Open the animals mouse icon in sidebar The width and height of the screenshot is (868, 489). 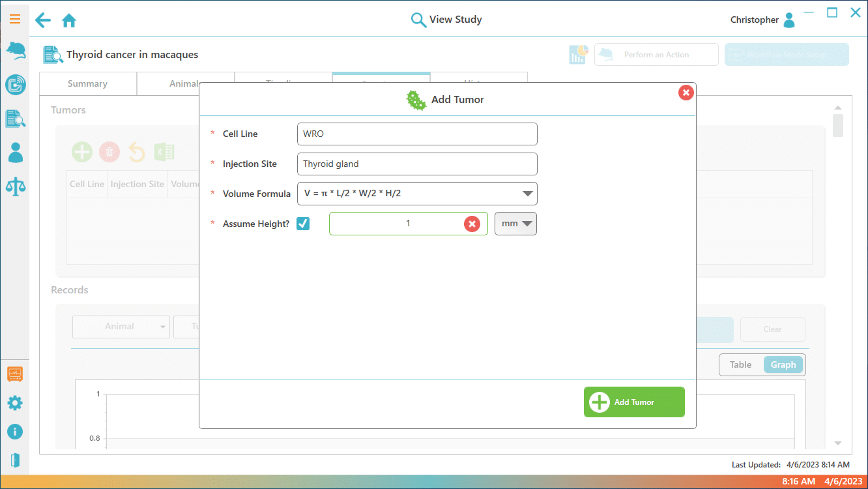point(15,51)
